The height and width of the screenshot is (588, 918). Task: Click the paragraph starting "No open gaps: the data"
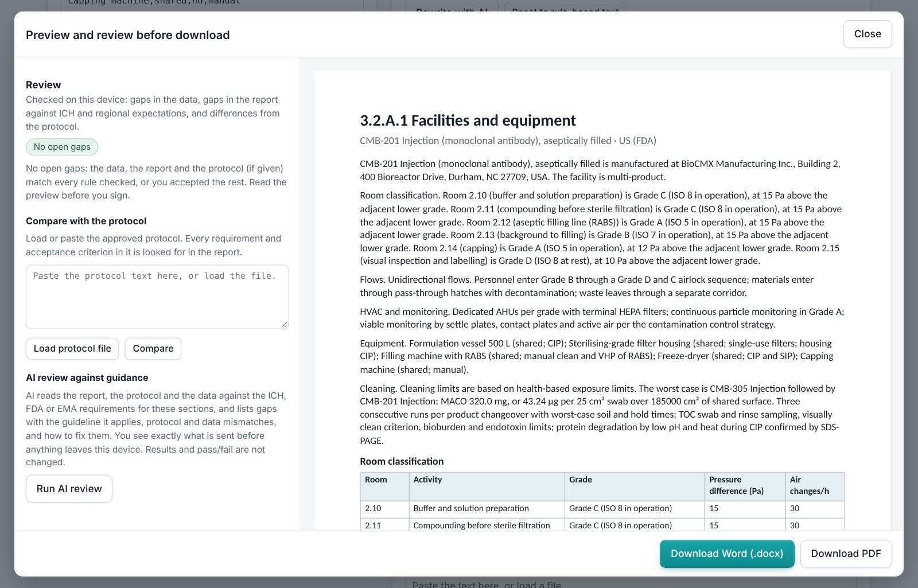tap(156, 182)
